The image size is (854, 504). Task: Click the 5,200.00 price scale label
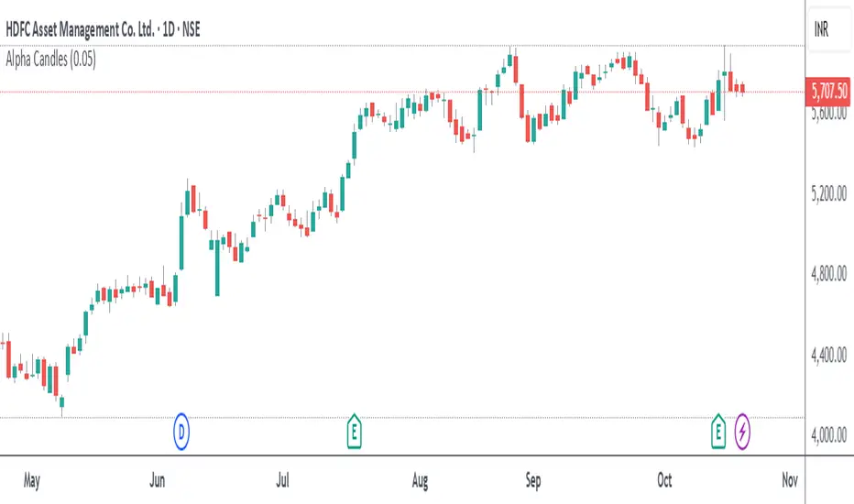point(828,194)
